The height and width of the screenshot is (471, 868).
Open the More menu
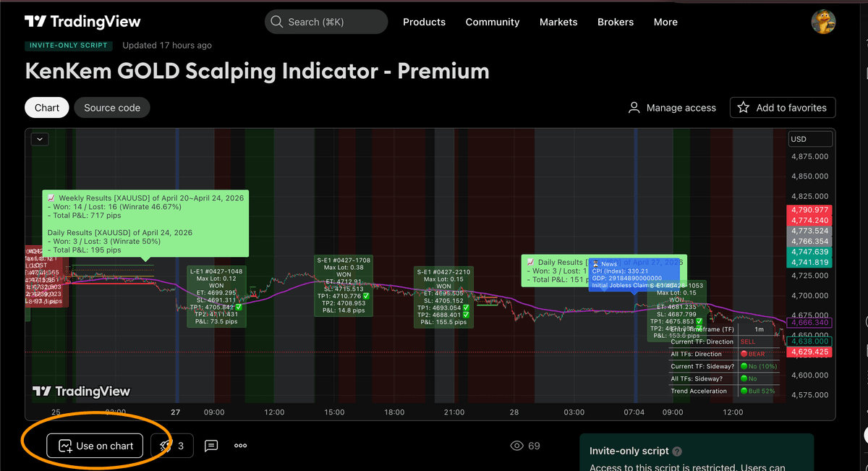click(665, 22)
